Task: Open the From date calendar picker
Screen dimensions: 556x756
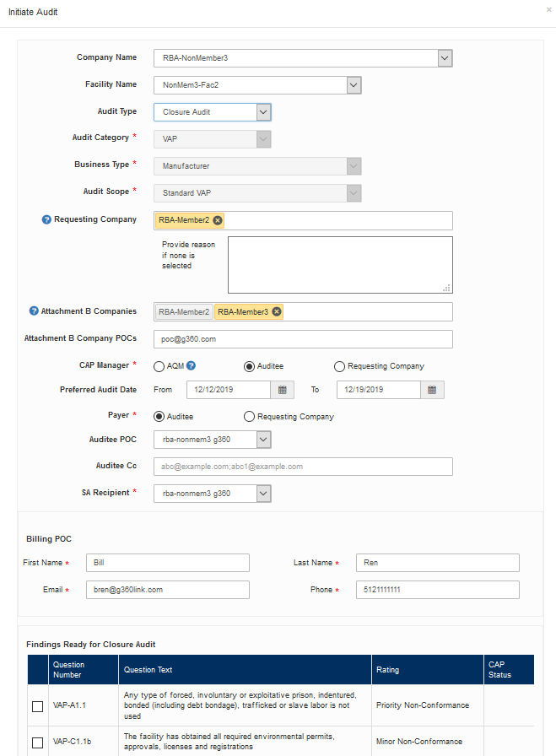Action: [x=283, y=390]
